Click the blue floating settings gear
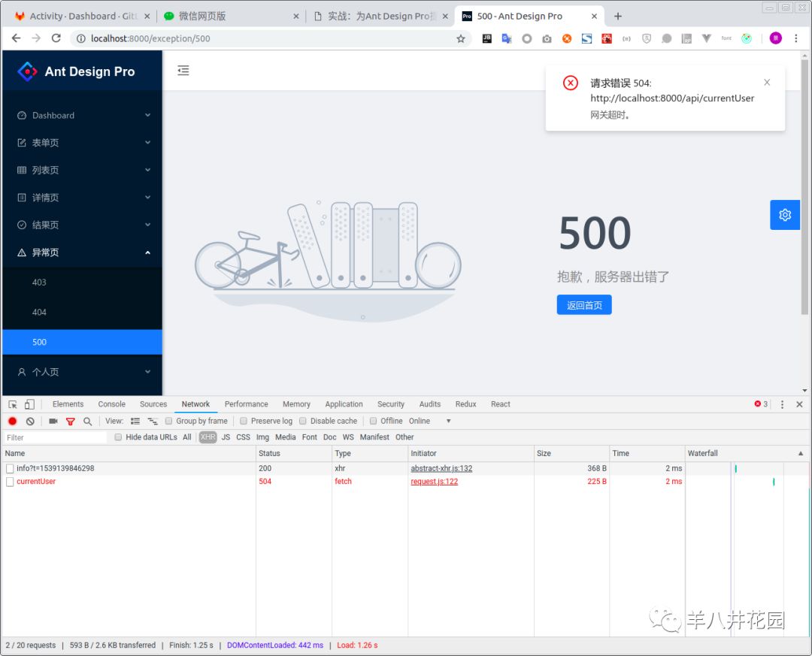Screen dimensions: 812x656 785,215
